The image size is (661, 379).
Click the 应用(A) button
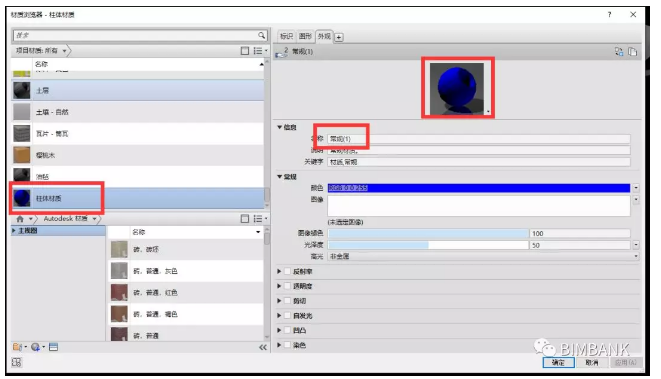point(626,363)
